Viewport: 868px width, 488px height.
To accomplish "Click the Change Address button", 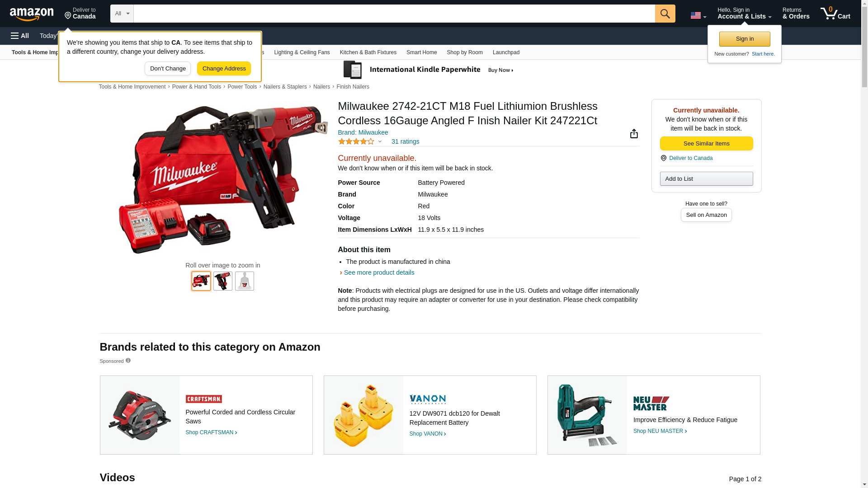I will (224, 69).
